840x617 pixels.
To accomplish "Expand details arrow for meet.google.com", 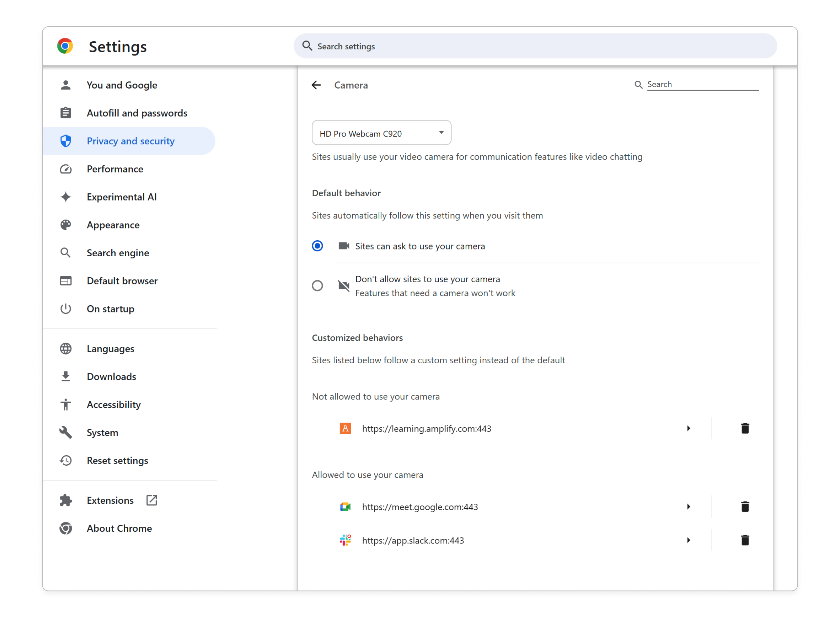I will [688, 507].
